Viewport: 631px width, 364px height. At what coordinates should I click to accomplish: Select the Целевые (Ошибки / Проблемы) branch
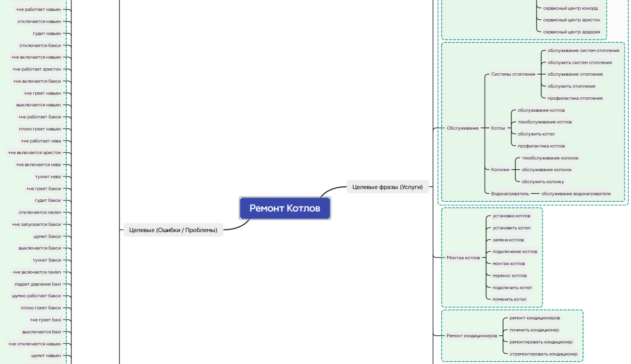pyautogui.click(x=173, y=230)
